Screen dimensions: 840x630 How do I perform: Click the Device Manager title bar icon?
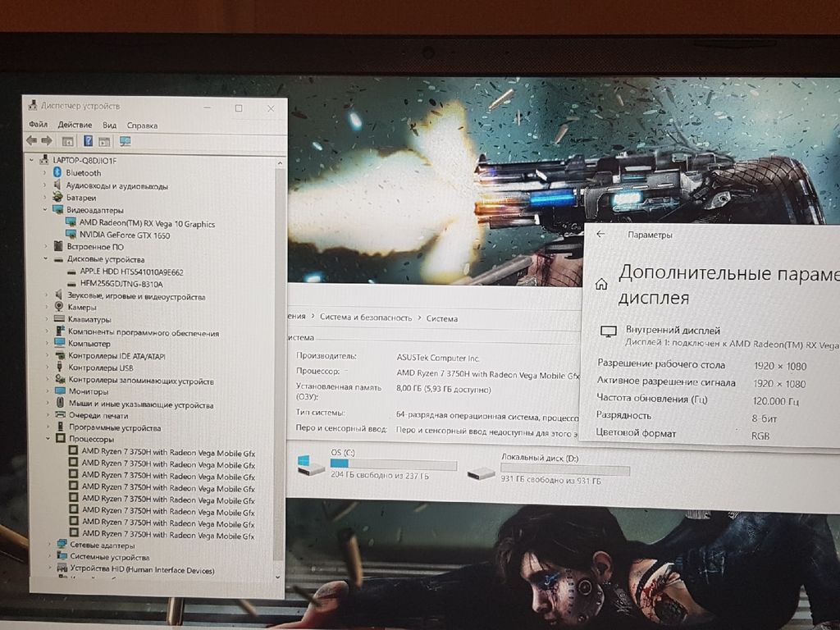click(33, 106)
